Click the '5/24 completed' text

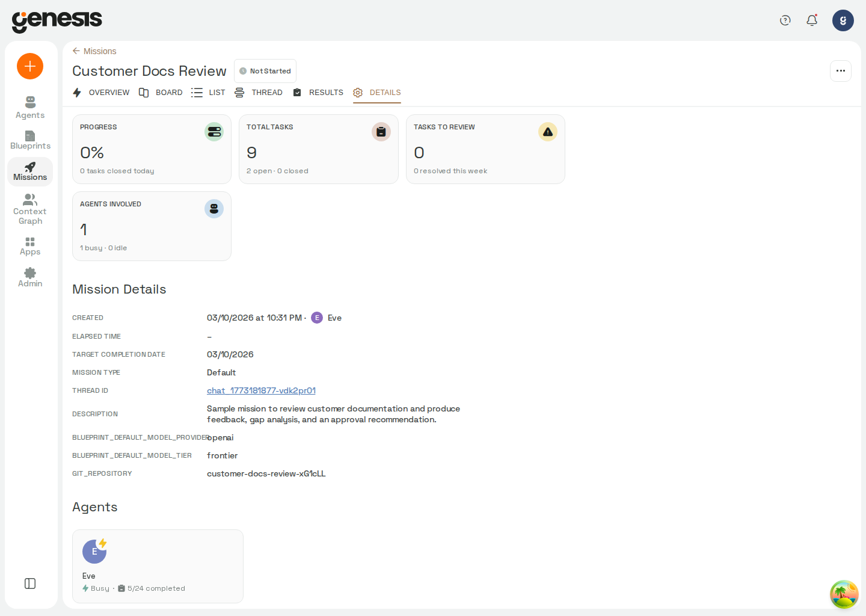point(156,588)
